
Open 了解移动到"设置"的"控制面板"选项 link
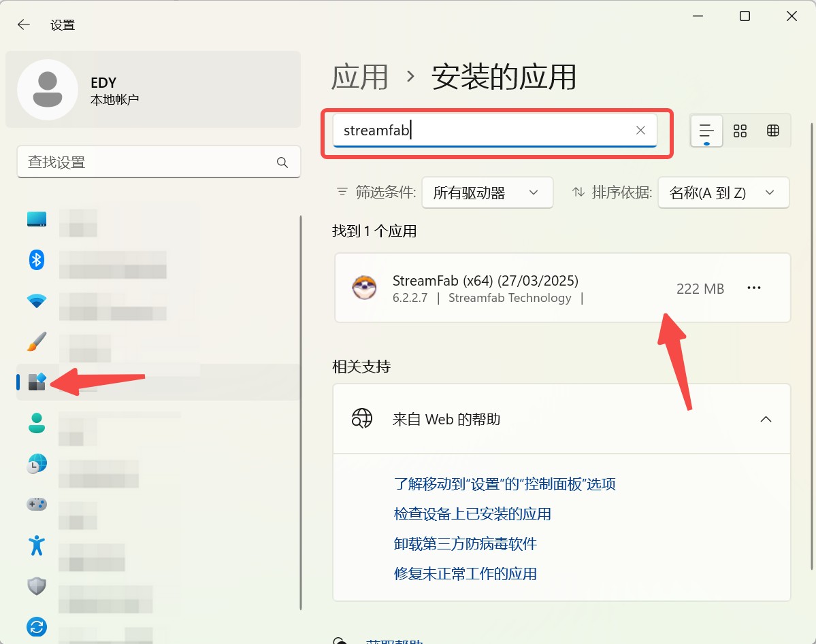(x=505, y=484)
